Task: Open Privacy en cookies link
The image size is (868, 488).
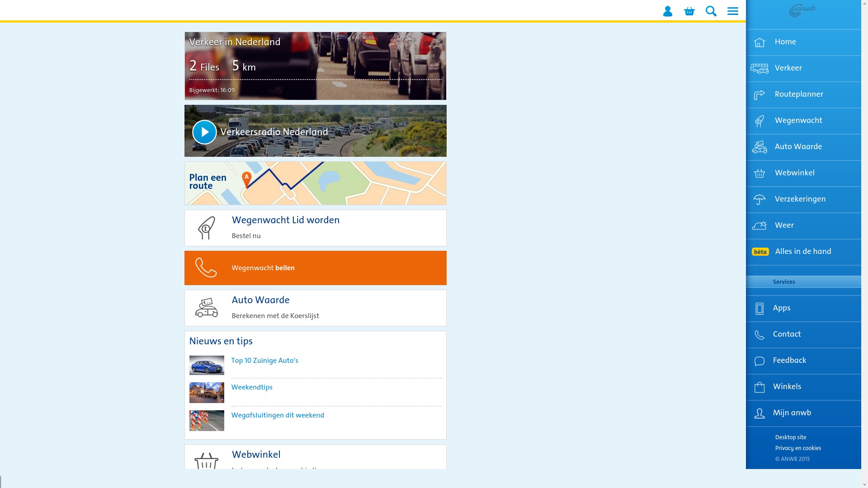Action: click(x=798, y=448)
